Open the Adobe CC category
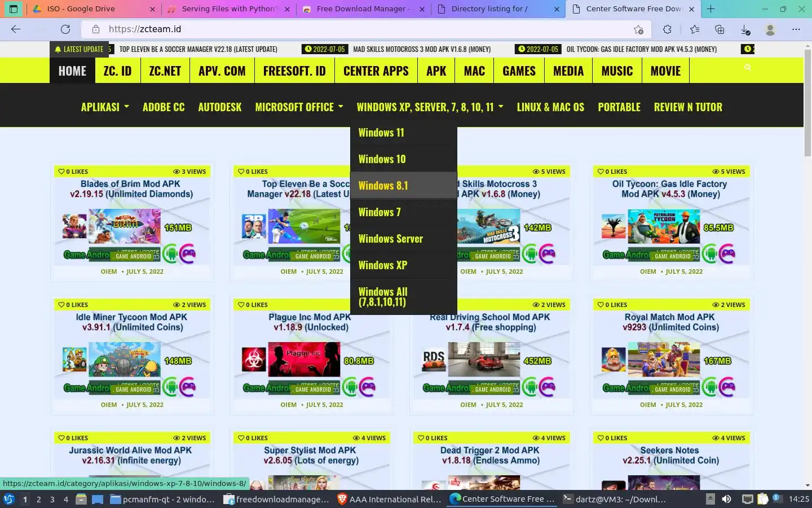The image size is (812, 508). [x=164, y=107]
